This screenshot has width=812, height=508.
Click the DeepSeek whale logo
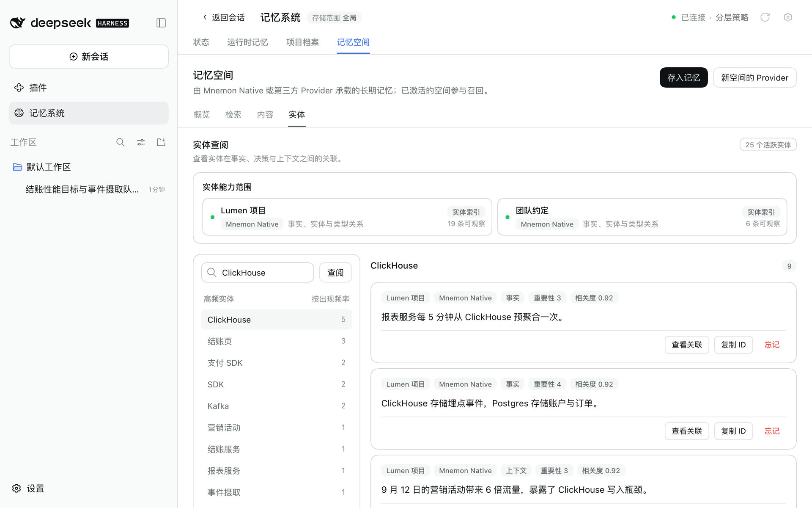(18, 23)
